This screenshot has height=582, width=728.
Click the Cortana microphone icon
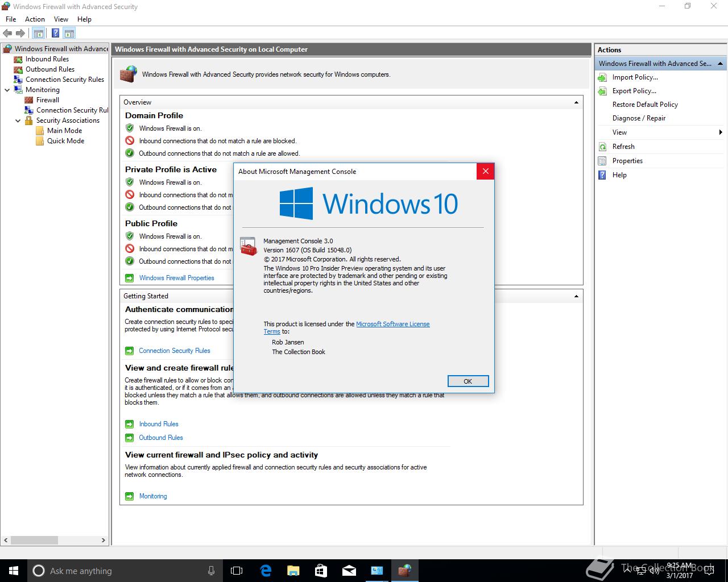click(211, 571)
